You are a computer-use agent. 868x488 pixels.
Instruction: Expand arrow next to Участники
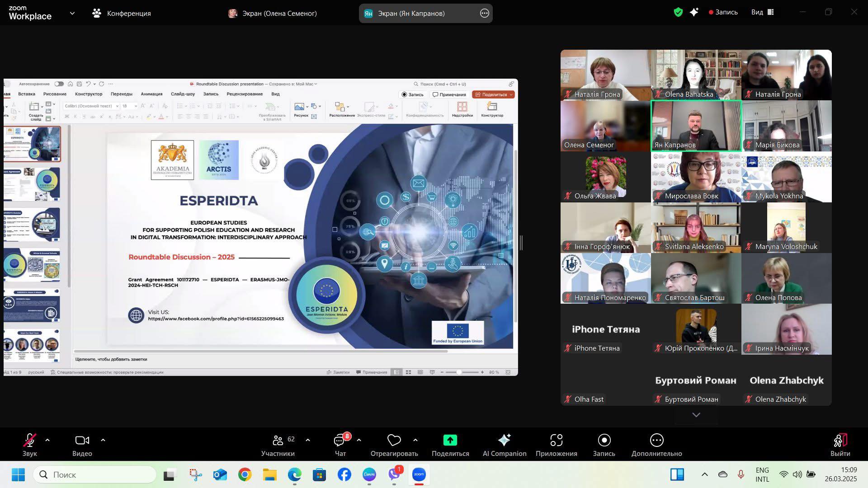(x=308, y=440)
